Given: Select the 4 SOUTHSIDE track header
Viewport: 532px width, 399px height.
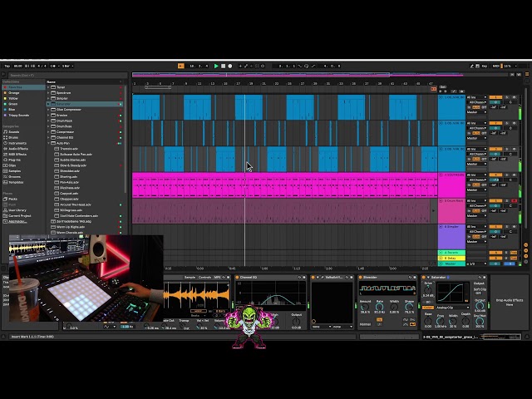Looking at the screenshot, I should point(451,185).
